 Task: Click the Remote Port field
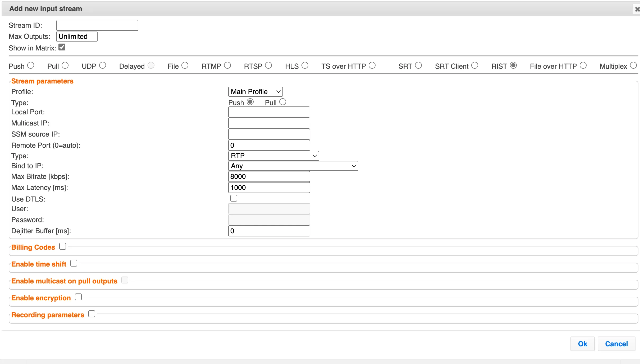269,145
